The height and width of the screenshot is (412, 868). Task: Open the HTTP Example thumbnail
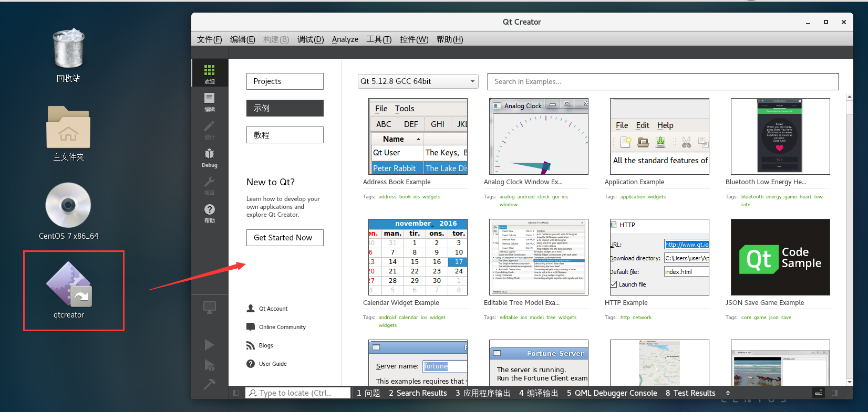659,257
